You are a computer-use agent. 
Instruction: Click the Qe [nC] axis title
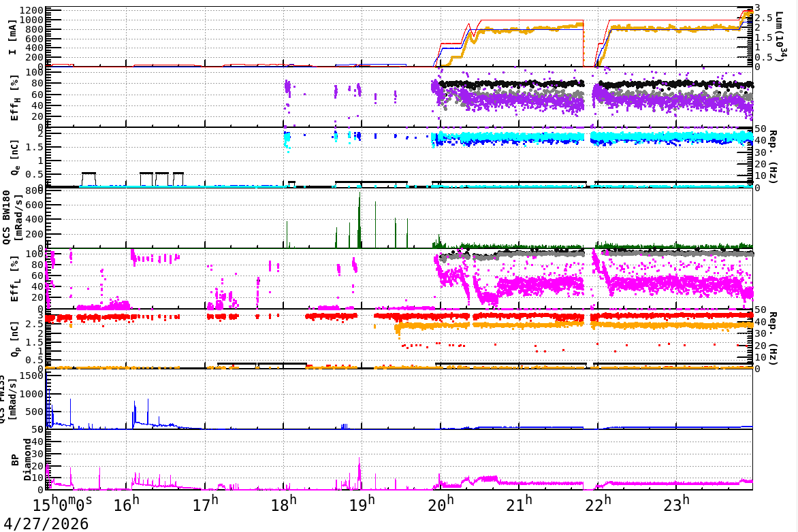(x=14, y=159)
